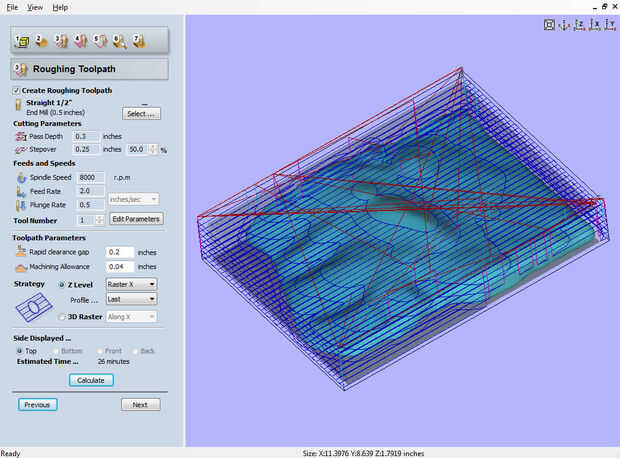
Task: Click the Plunge Rate icon
Action: pyautogui.click(x=21, y=205)
